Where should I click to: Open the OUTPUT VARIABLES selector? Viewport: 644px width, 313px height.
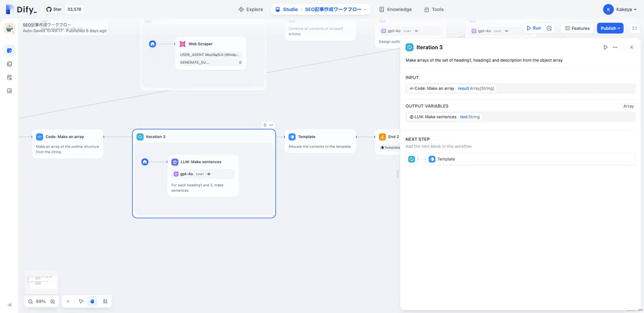pyautogui.click(x=520, y=117)
